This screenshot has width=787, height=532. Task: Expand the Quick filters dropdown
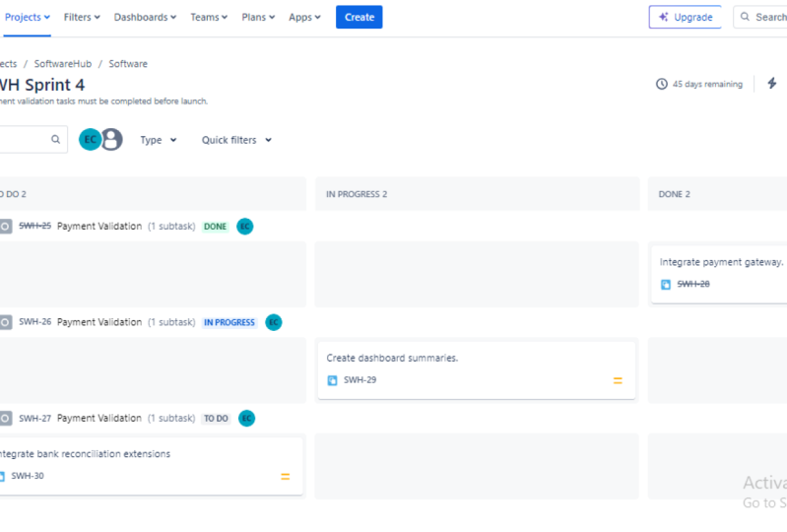pos(236,140)
